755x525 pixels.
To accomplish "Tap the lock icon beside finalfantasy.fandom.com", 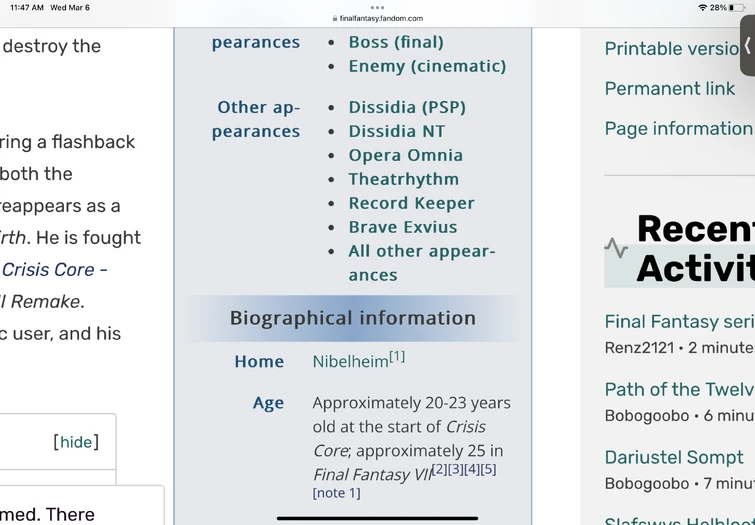I will point(334,18).
